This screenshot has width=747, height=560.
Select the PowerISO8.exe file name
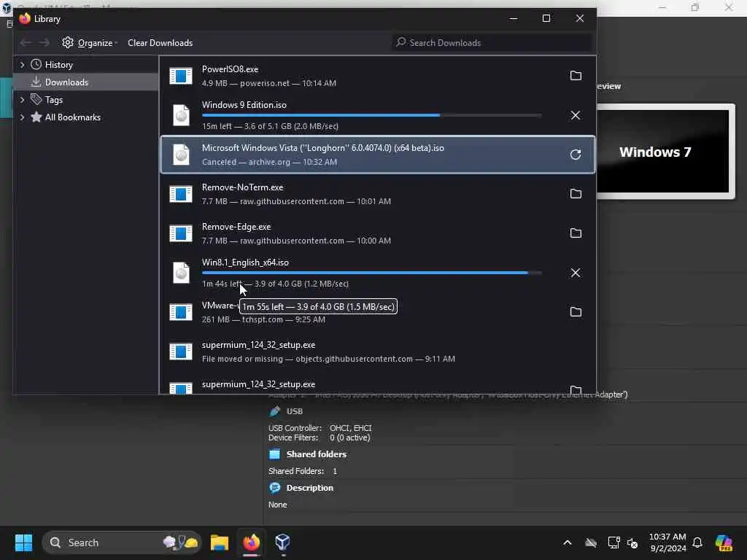coord(230,69)
